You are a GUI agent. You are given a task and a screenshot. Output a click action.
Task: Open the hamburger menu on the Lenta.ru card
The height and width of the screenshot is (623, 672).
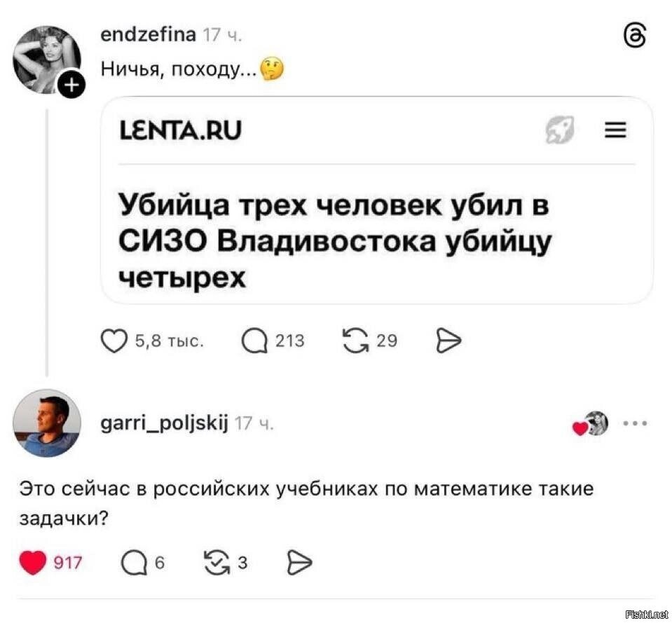point(615,130)
